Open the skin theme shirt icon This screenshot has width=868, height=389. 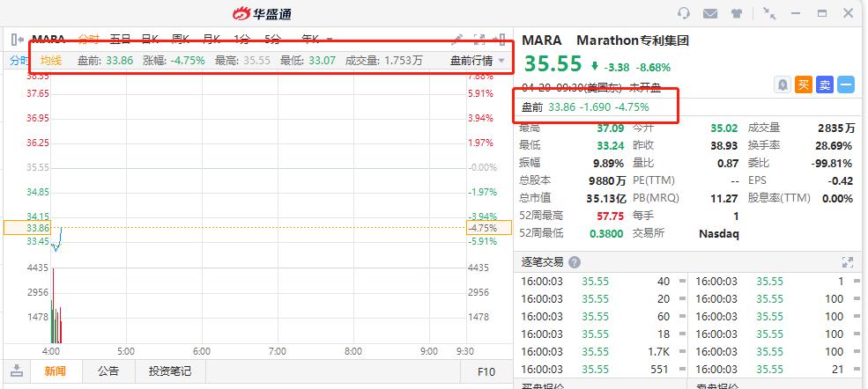click(x=736, y=13)
